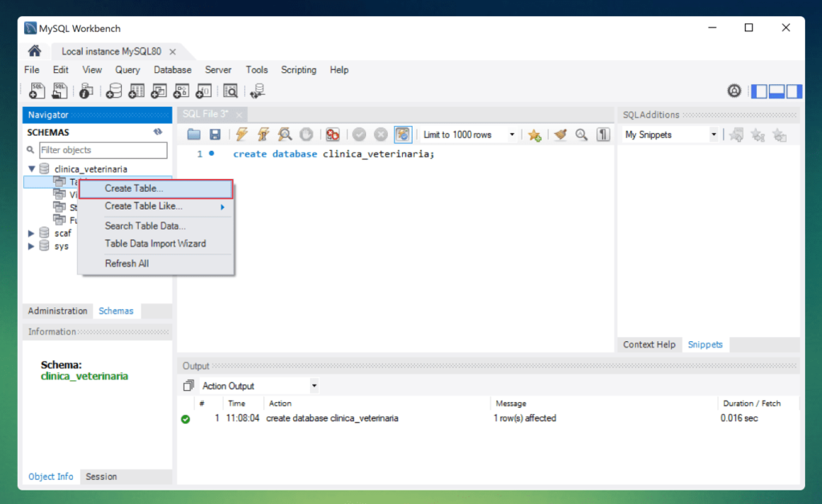Open the Scripting menu
Screen dimensions: 822x504
point(299,70)
